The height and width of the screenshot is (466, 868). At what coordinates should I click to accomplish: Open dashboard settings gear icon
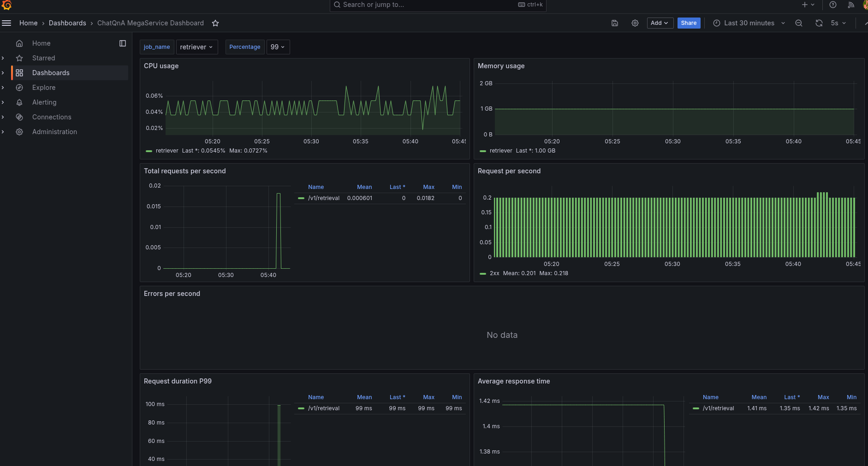pos(635,23)
